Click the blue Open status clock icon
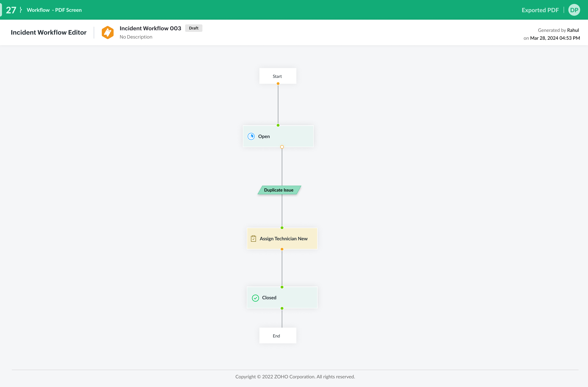Screen dimensions: 588x387 (x=251, y=136)
